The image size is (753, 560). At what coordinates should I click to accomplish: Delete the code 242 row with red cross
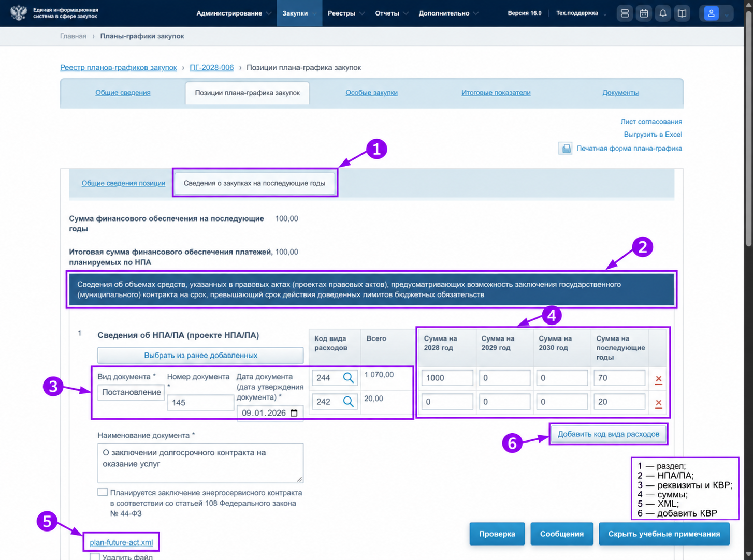click(658, 403)
